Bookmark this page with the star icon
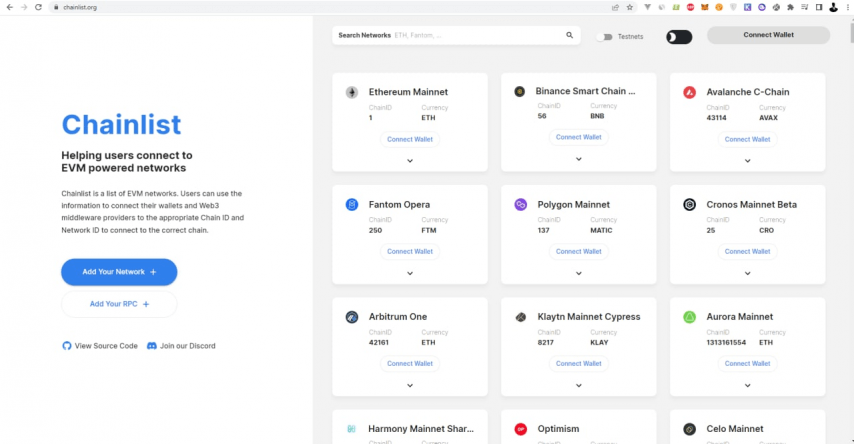Image resolution: width=854 pixels, height=444 pixels. tap(630, 7)
